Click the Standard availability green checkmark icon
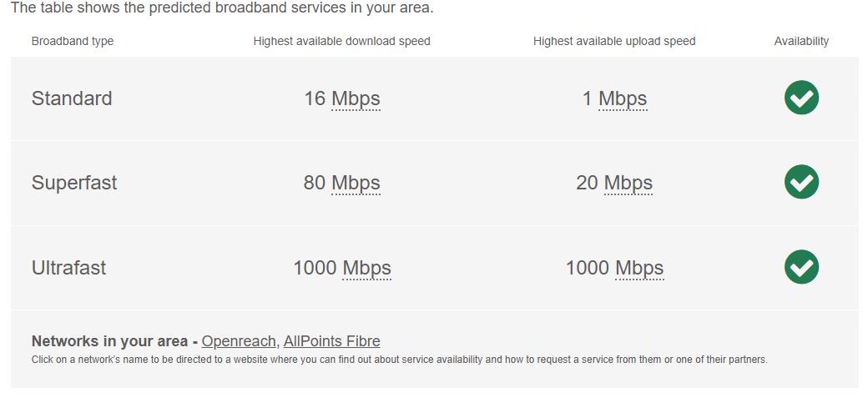 pos(801,98)
